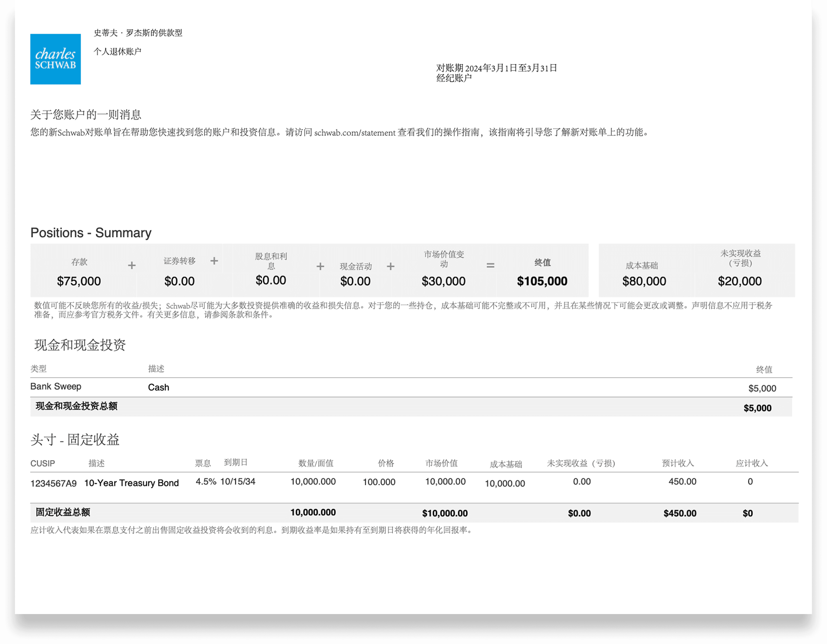Click the equals sign before 终值
This screenshot has height=644, width=827.
pyautogui.click(x=490, y=265)
